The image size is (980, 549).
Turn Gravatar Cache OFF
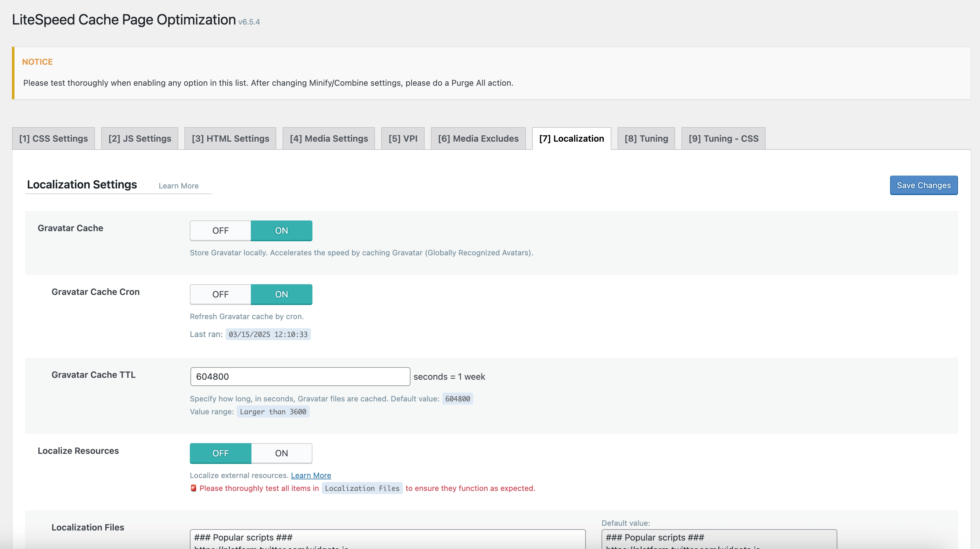pyautogui.click(x=220, y=231)
